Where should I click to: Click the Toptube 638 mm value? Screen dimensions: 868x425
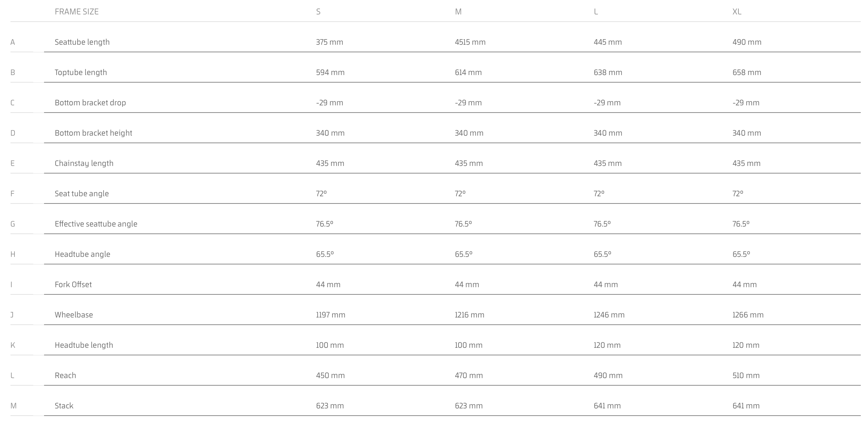click(608, 72)
